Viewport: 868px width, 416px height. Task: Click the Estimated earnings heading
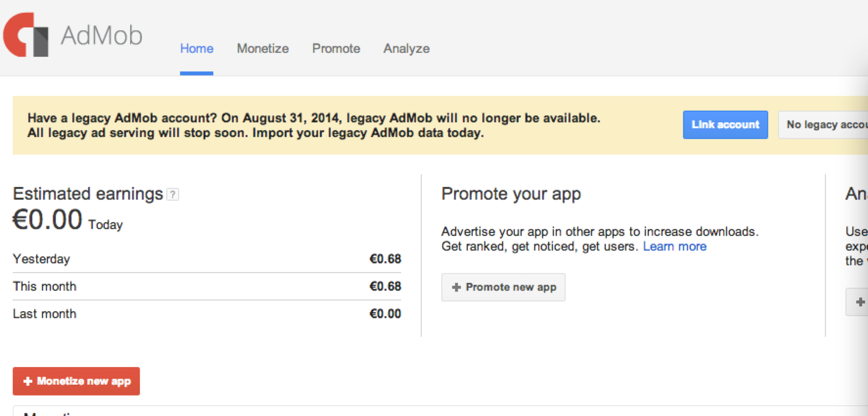pos(88,194)
